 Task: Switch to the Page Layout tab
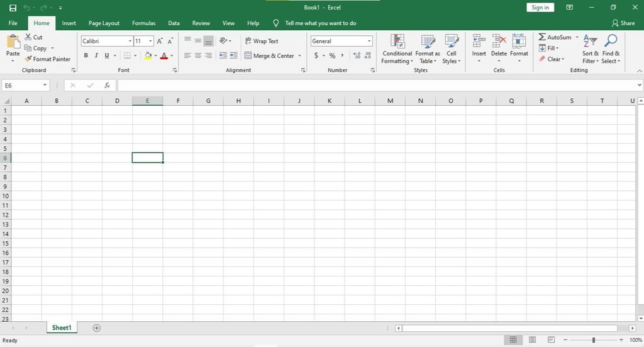pos(104,23)
